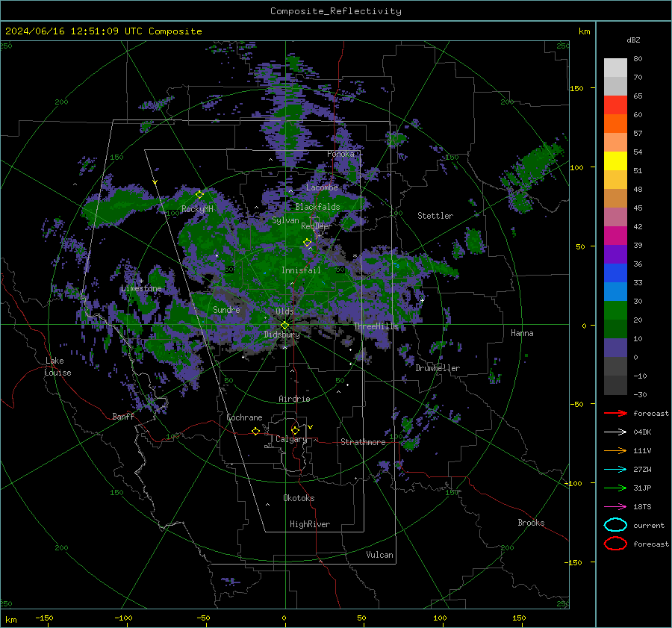Click the Sylvan town label

(285, 220)
